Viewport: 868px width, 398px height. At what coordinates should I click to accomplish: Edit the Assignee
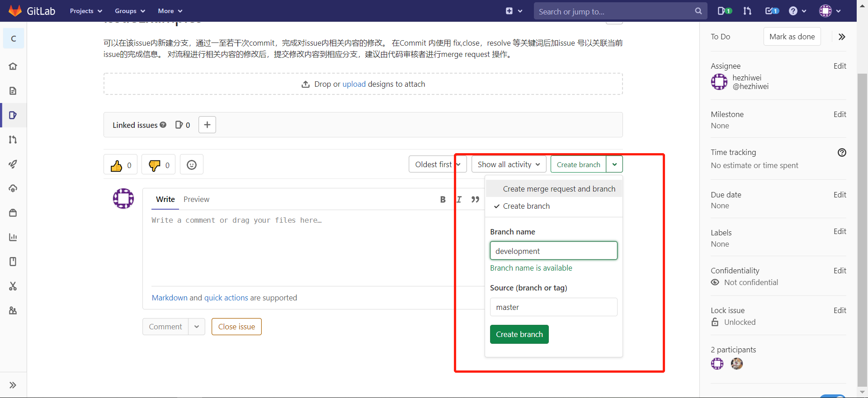pos(840,66)
